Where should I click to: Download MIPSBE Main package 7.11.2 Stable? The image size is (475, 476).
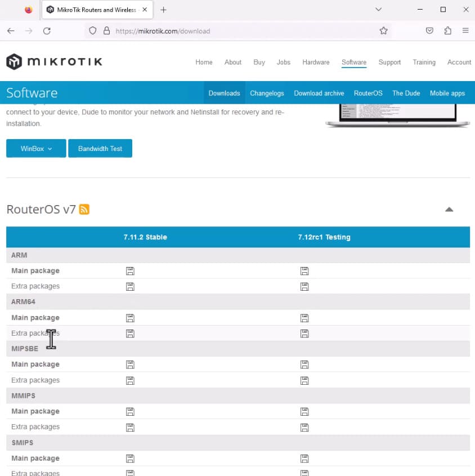(x=130, y=364)
